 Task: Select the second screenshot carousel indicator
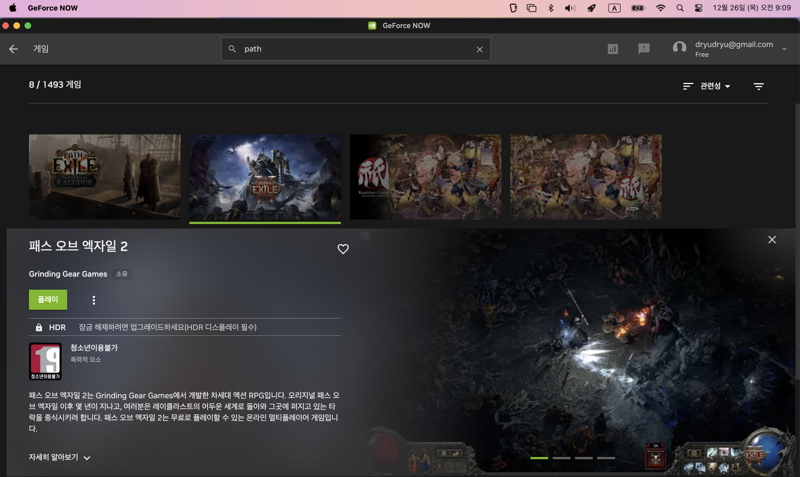[x=561, y=458]
